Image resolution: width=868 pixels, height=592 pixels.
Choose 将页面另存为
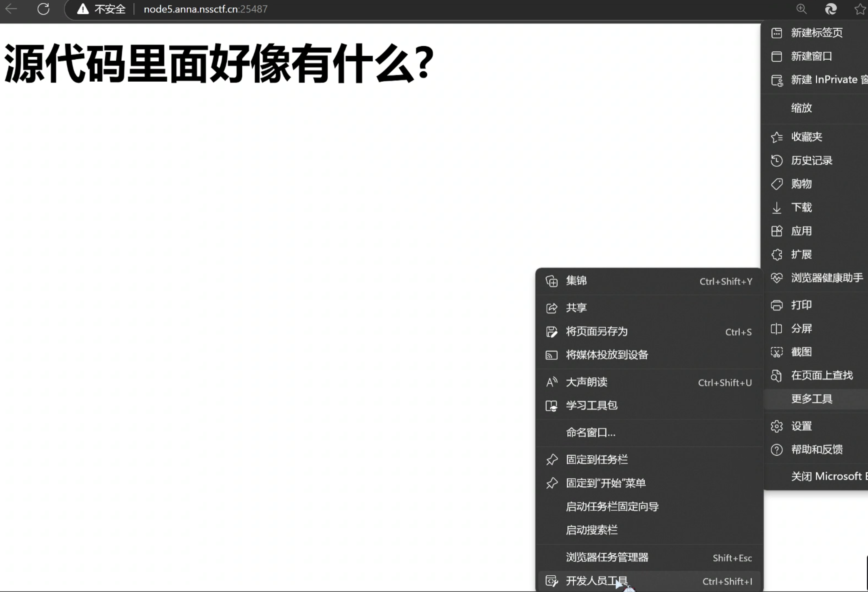[649, 331]
